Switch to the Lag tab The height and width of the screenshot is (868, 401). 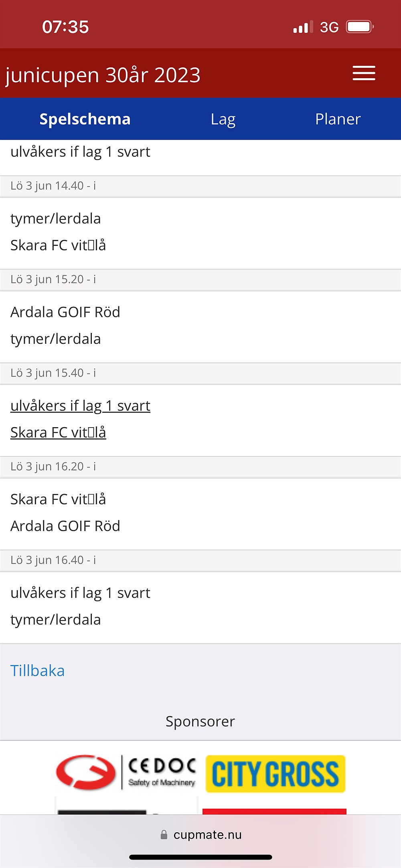pyautogui.click(x=223, y=120)
